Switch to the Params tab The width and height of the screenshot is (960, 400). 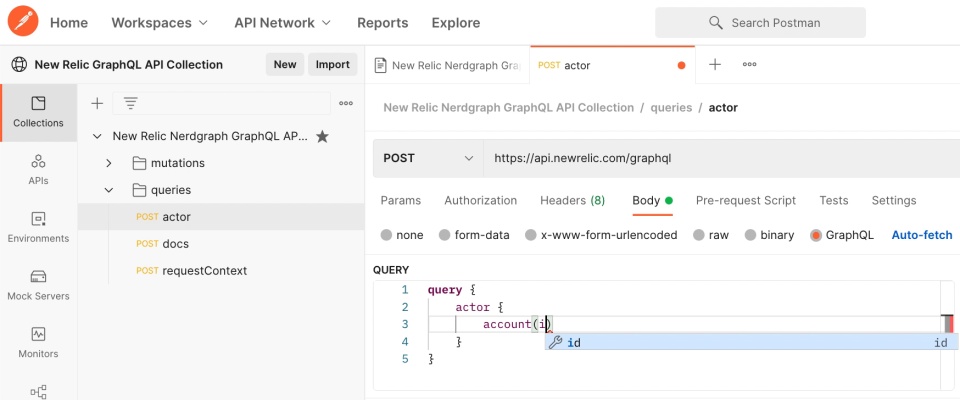coord(401,200)
